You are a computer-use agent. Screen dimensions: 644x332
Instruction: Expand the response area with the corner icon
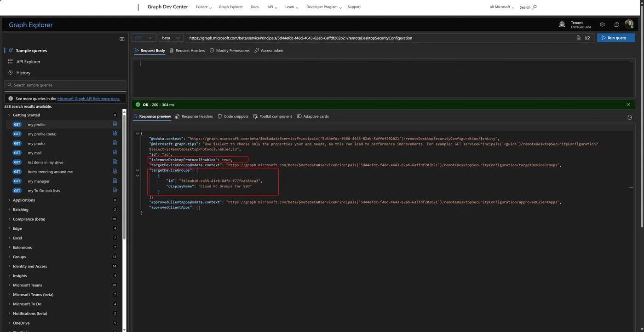[630, 117]
